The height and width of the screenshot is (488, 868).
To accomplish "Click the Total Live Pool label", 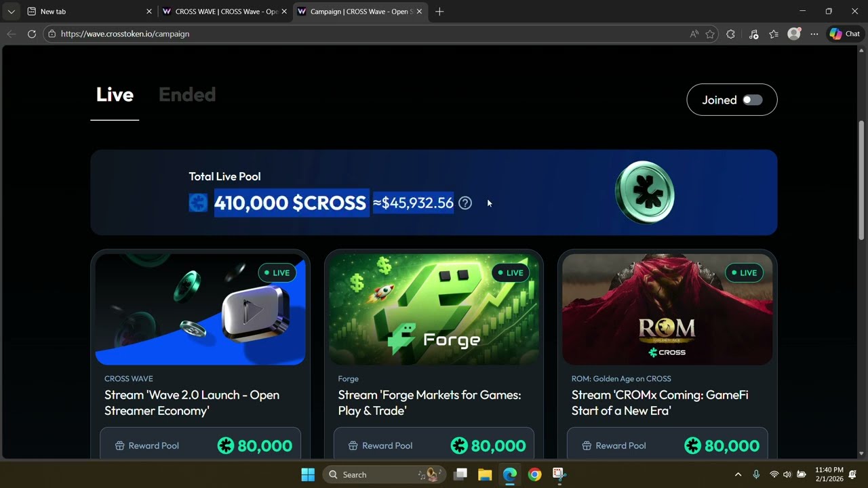I will [x=224, y=176].
